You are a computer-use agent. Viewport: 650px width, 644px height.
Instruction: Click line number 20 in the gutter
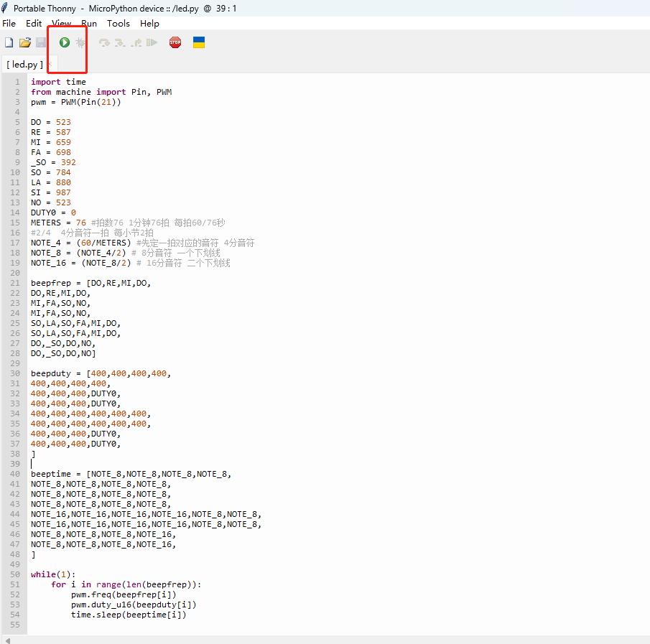click(15, 273)
